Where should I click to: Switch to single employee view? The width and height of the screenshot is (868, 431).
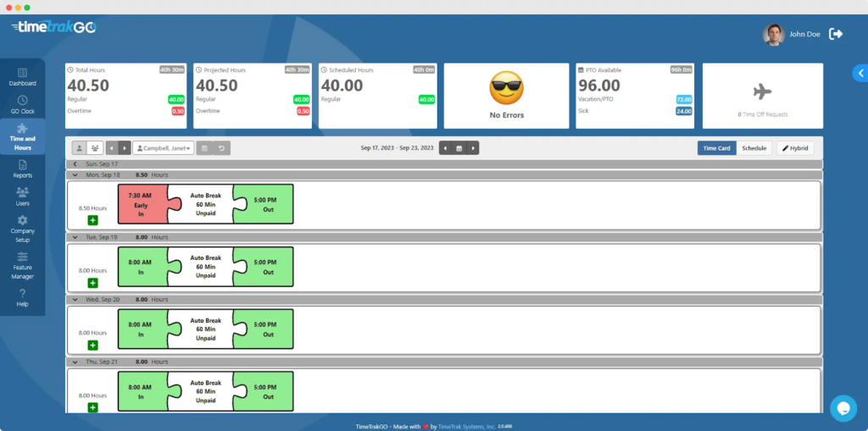tap(80, 147)
